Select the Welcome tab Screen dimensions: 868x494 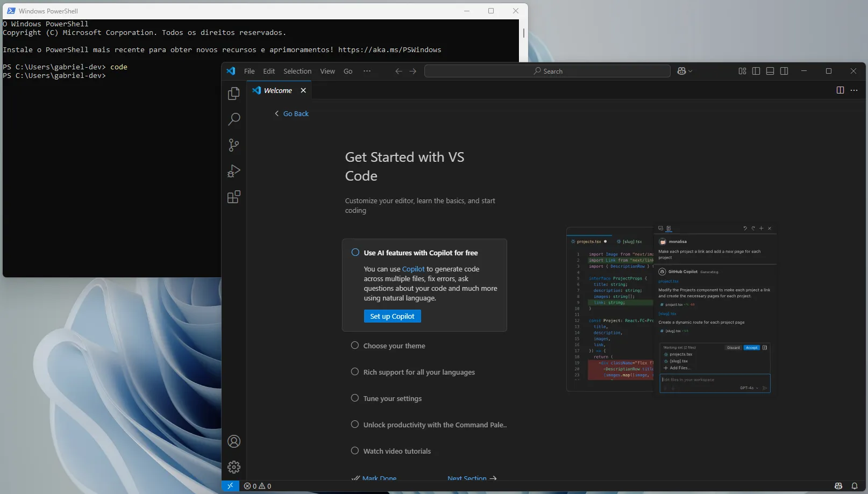click(x=279, y=90)
